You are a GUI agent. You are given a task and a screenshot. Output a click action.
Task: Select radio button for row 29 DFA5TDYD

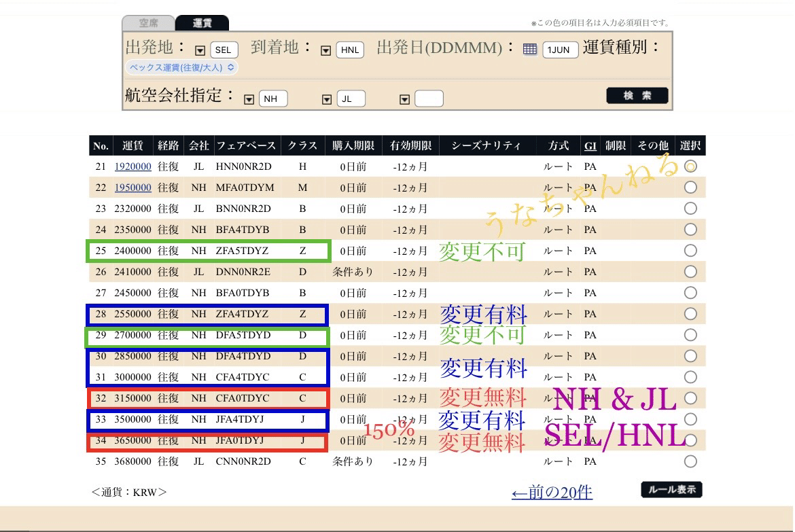tap(690, 335)
